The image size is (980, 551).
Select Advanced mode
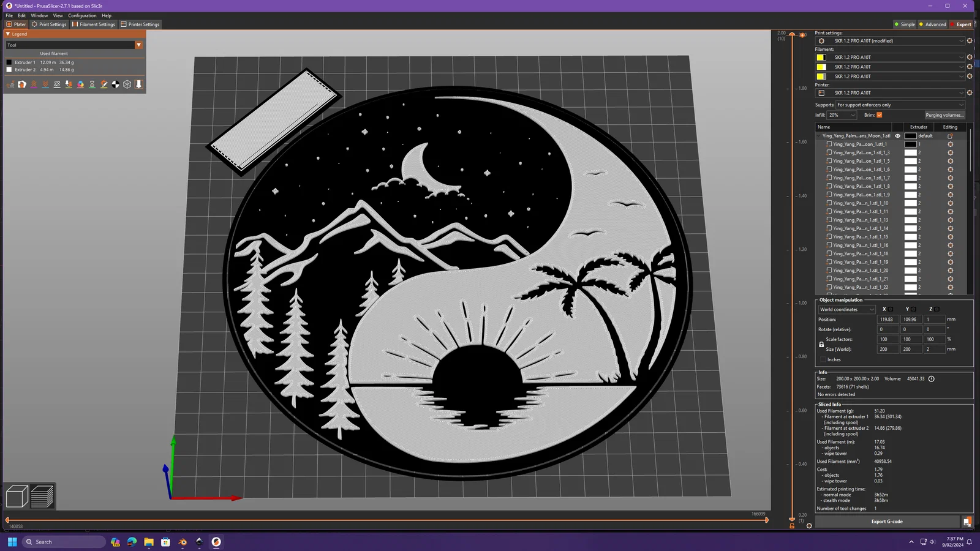pos(933,24)
